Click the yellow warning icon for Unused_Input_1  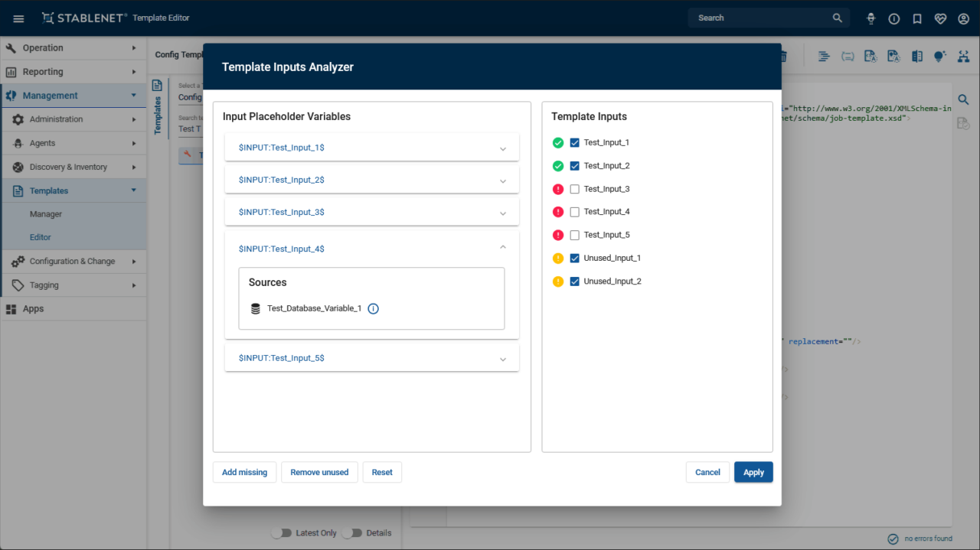[x=558, y=259]
